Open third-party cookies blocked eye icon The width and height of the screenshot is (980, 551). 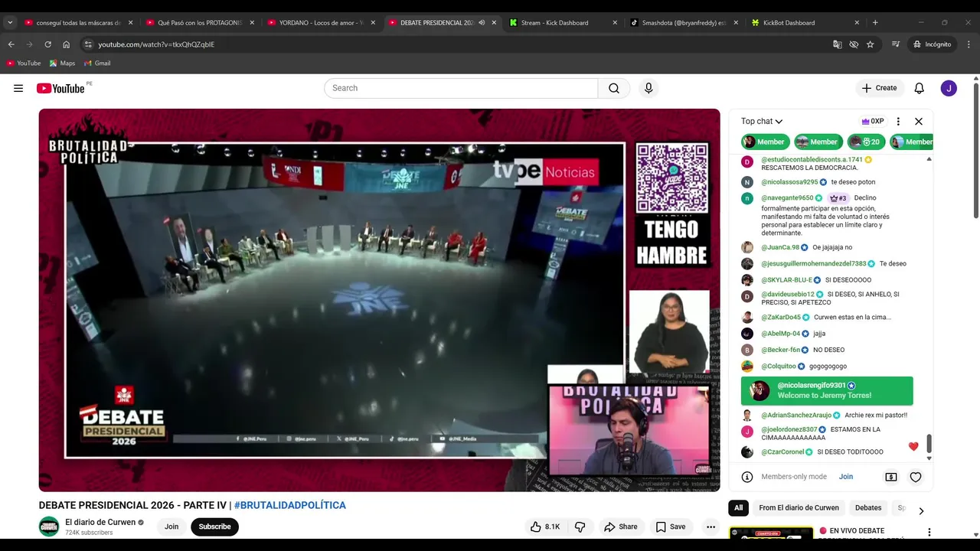854,44
